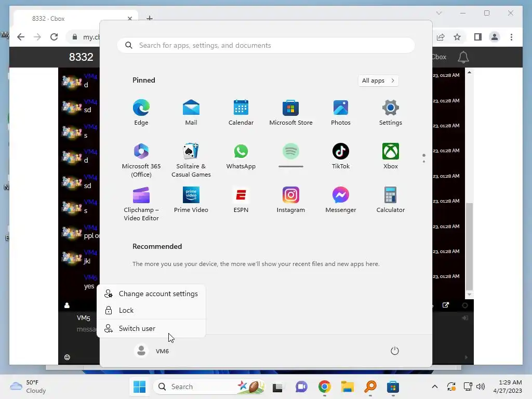Open Solitaire & Casual Games

[x=191, y=160]
